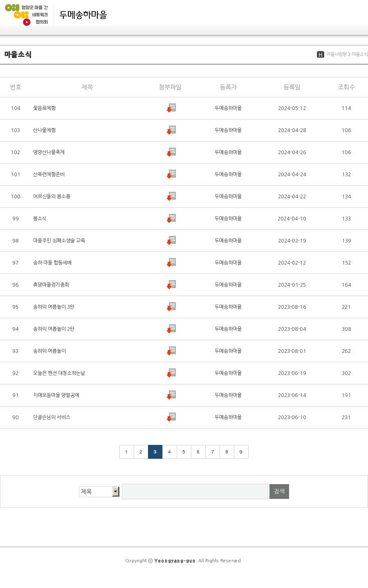Click the 검색 search button
368x588 pixels.
pyautogui.click(x=279, y=491)
